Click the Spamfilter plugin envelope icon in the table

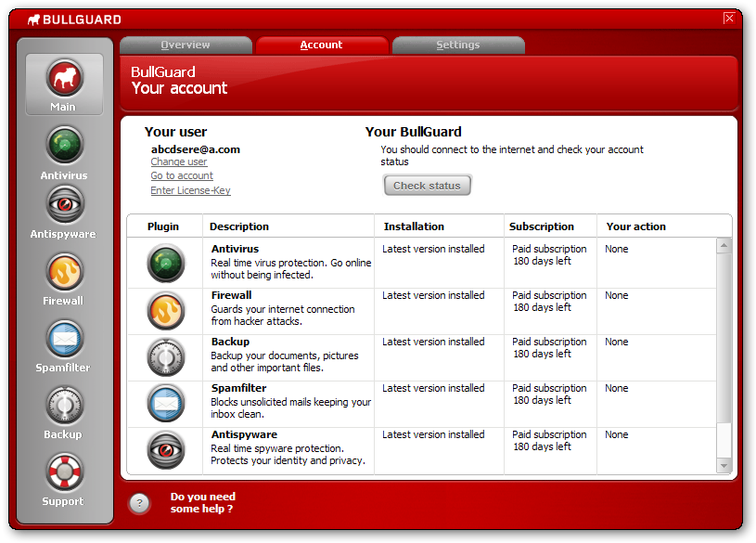165,403
